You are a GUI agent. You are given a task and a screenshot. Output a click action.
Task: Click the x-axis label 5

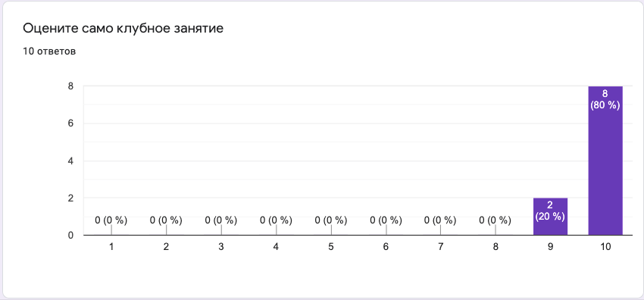(331, 247)
